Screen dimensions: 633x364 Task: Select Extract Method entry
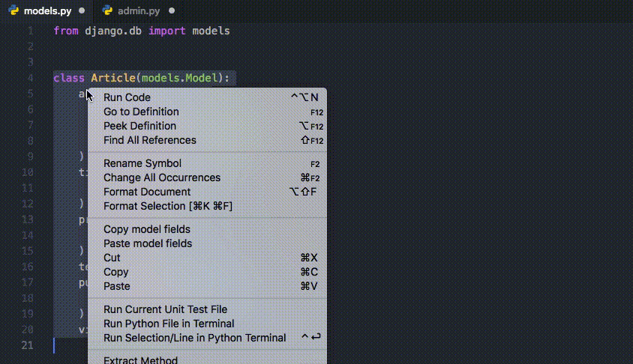click(x=207, y=360)
